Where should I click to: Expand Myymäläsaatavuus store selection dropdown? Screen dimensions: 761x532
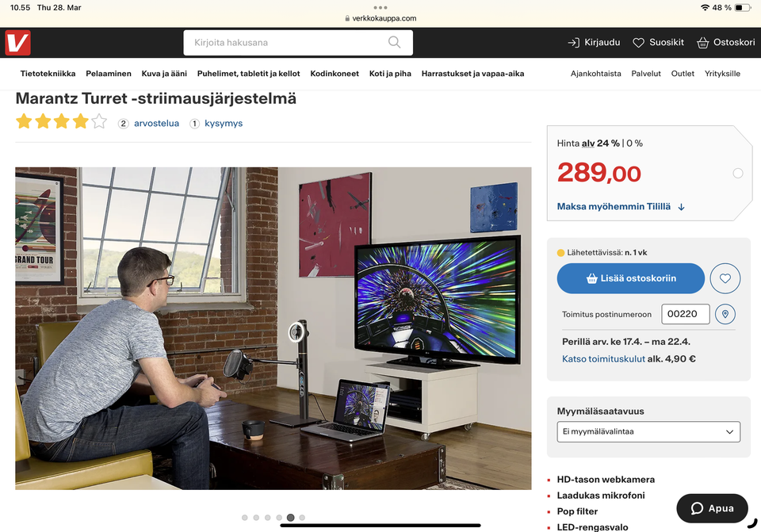click(x=648, y=431)
